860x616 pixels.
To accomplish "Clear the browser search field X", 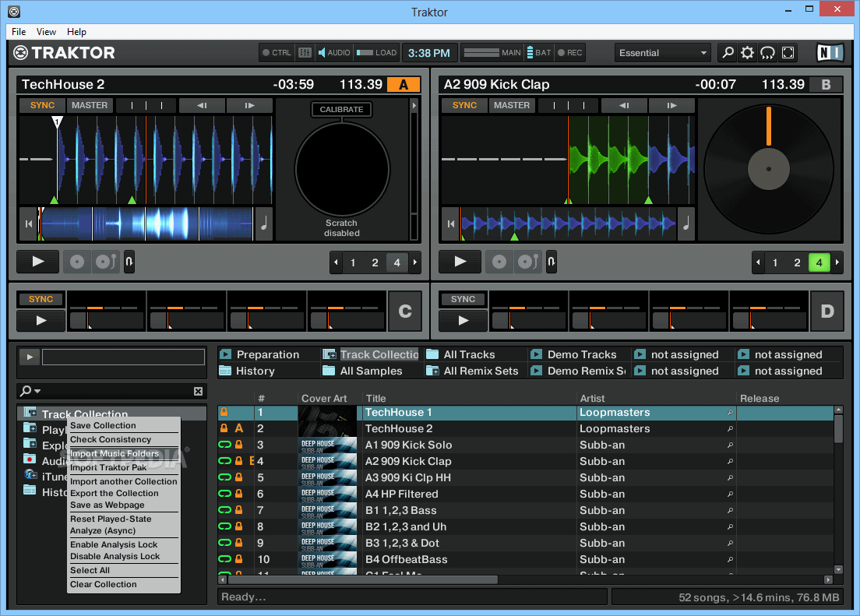I will pyautogui.click(x=198, y=391).
